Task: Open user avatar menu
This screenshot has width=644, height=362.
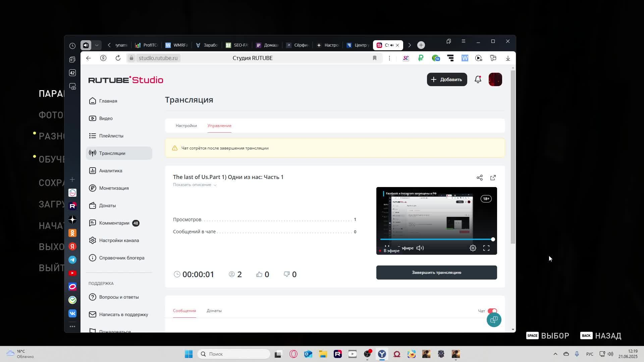Action: 495,79
